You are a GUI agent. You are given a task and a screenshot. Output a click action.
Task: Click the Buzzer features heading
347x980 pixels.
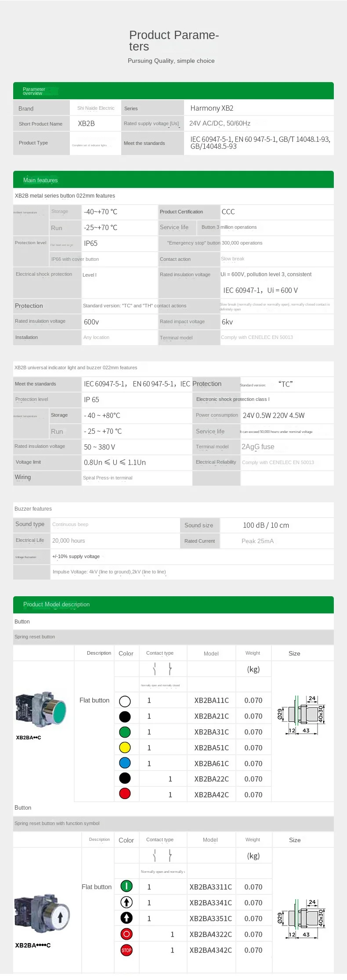pyautogui.click(x=33, y=509)
